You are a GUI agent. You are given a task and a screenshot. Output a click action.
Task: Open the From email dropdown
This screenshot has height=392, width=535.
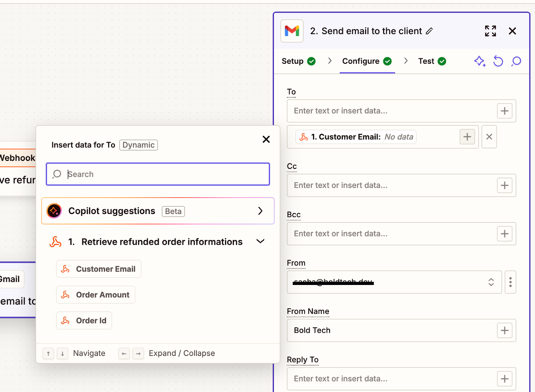[x=394, y=282]
